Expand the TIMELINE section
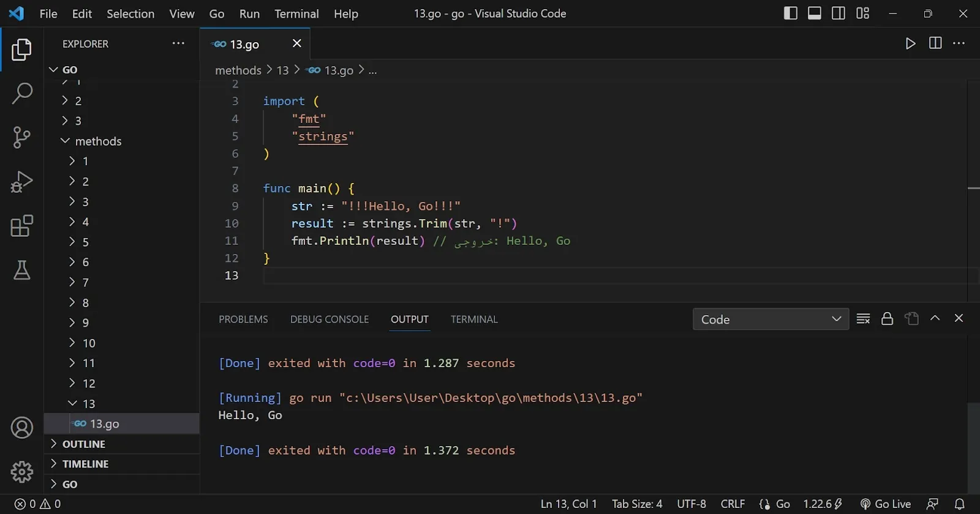Viewport: 980px width, 514px height. pos(122,464)
